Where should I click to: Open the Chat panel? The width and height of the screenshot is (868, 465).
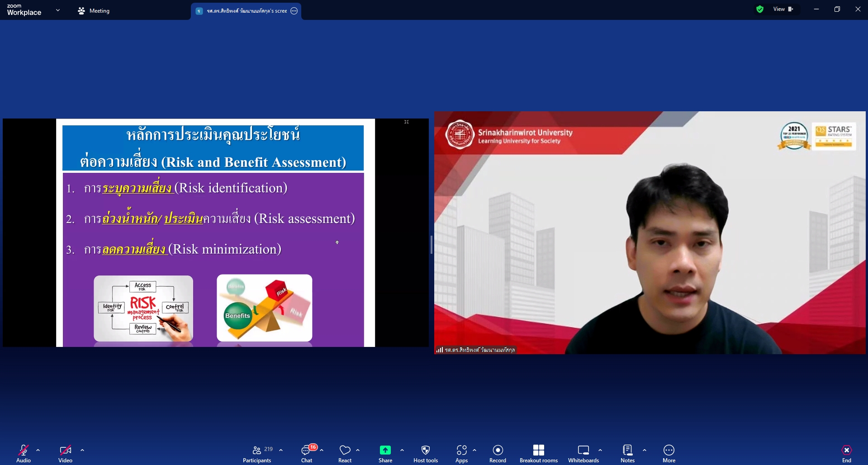coord(307,453)
